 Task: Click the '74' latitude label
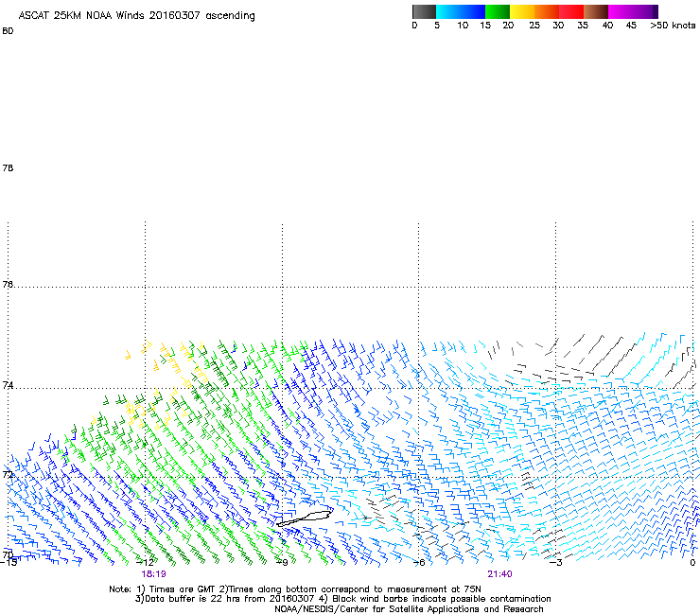point(8,385)
